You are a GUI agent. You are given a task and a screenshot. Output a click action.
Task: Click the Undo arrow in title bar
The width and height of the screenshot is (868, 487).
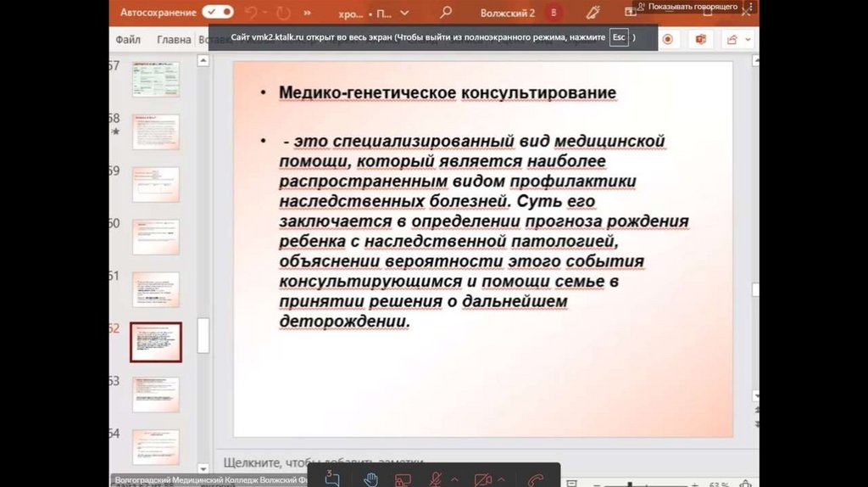click(x=251, y=13)
